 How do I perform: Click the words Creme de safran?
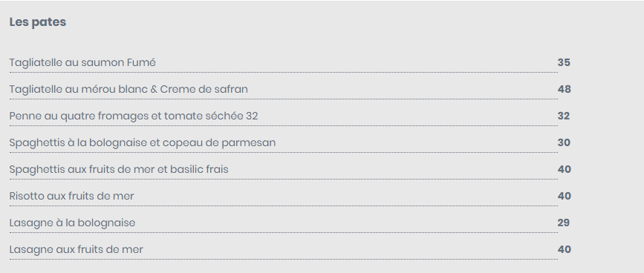[x=204, y=89]
